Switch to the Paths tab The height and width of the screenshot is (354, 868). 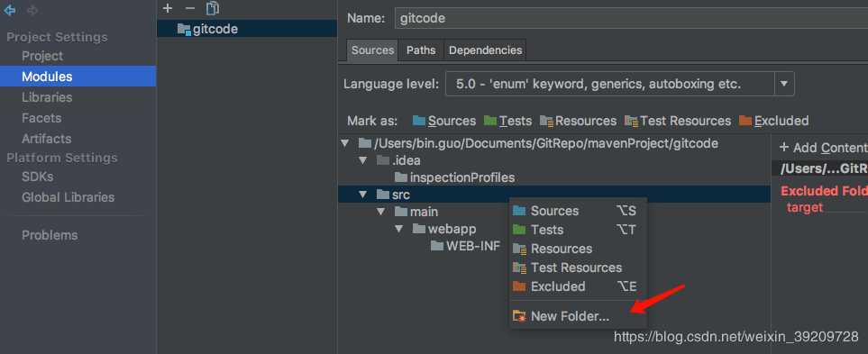(x=421, y=50)
